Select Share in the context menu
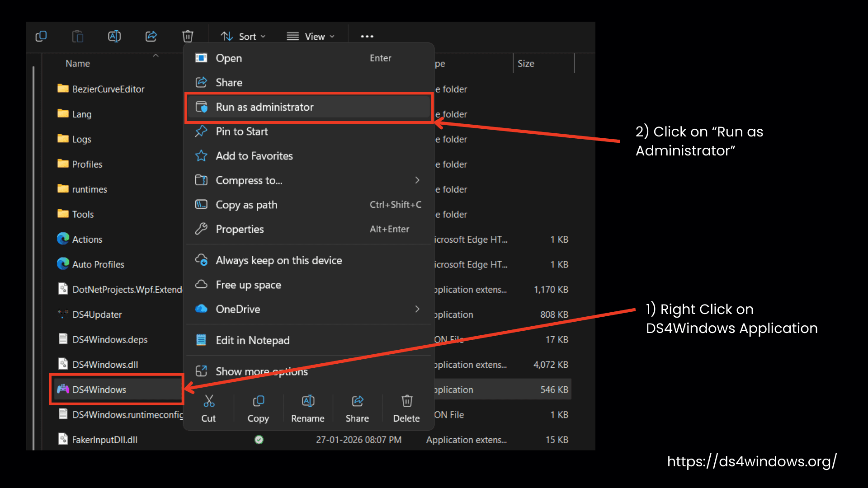Screen dimensions: 868x488 tap(309, 82)
